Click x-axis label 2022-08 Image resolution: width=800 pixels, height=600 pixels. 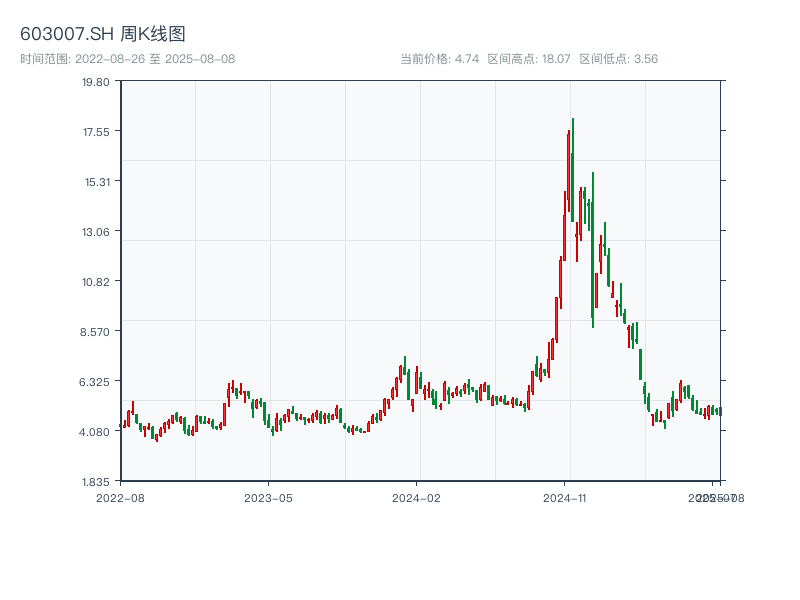[120, 498]
